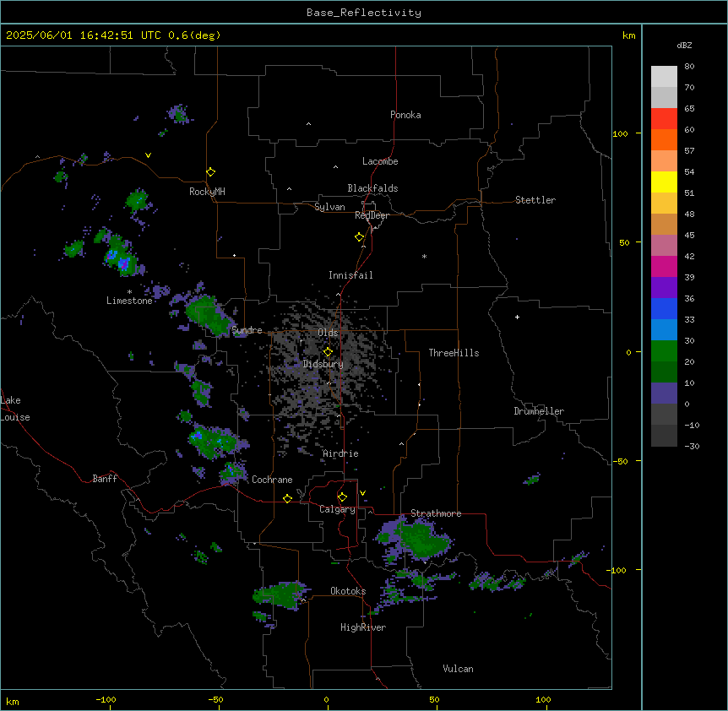Screen dimensions: 728x711
Task: Click the yellow diamond marker above RockyMH
Action: [x=210, y=171]
